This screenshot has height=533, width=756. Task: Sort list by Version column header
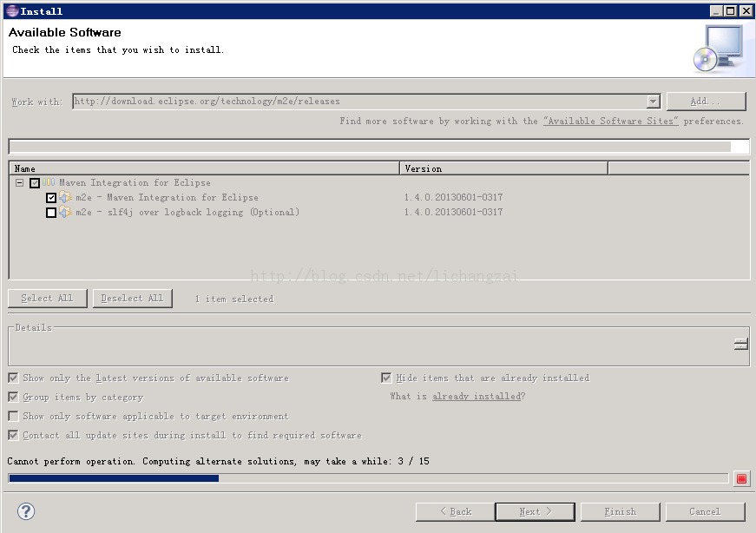[503, 168]
